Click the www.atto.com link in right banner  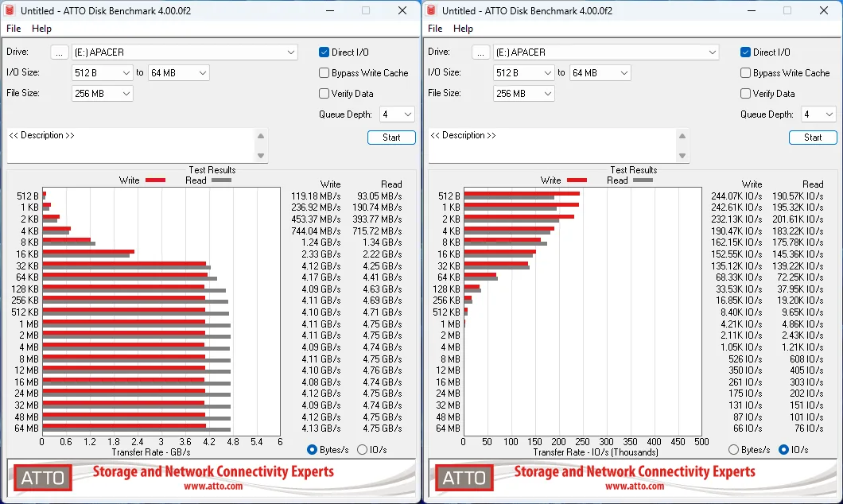click(635, 487)
